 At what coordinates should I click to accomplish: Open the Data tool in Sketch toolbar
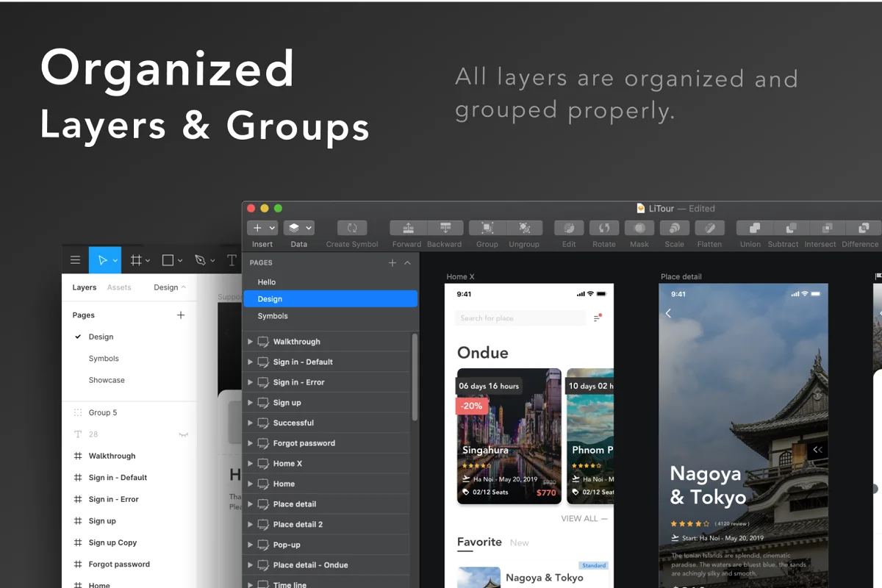pyautogui.click(x=299, y=228)
